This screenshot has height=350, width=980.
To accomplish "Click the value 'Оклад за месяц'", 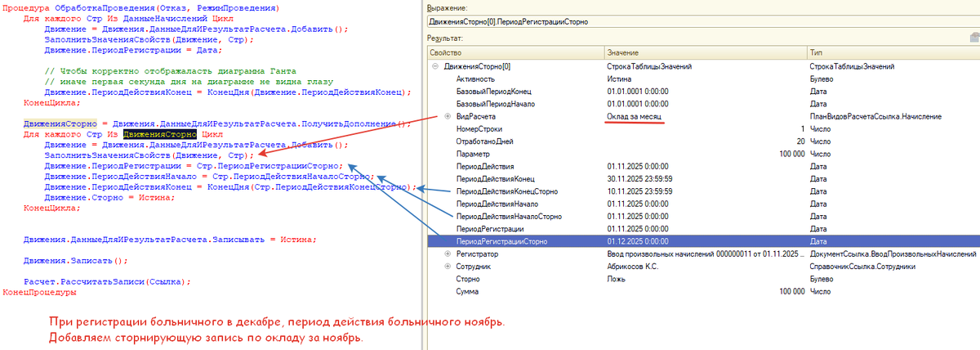I will pyautogui.click(x=635, y=117).
